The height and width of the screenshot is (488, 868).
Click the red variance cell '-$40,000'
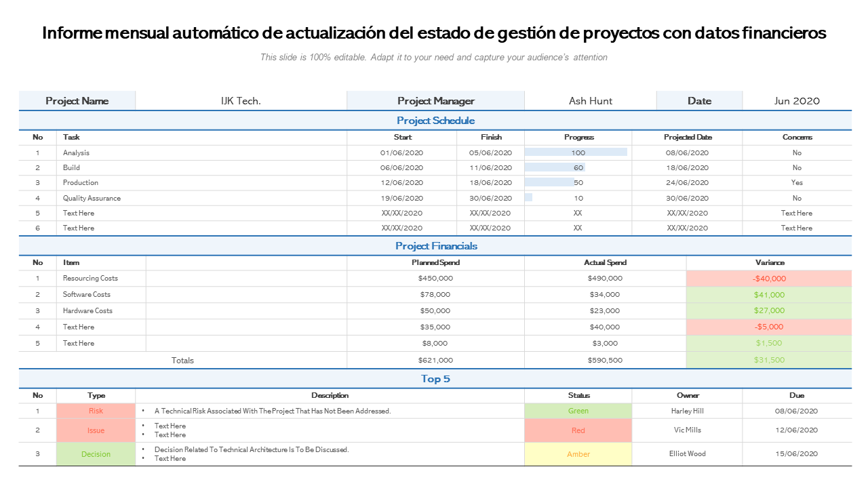coord(769,279)
